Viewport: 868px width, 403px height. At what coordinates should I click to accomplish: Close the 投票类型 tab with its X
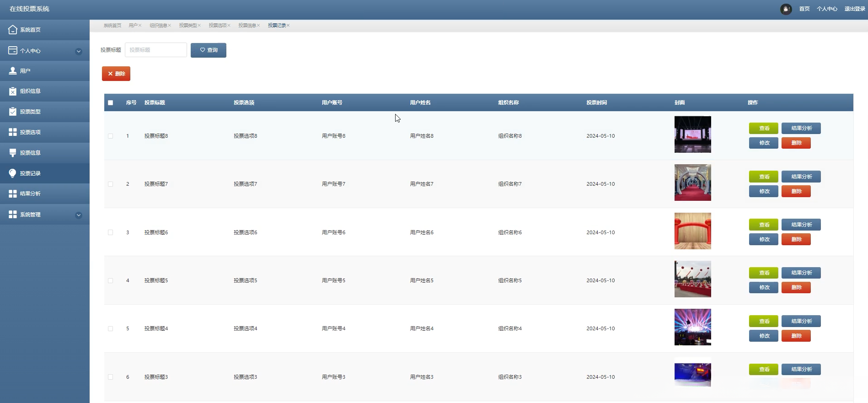(199, 26)
